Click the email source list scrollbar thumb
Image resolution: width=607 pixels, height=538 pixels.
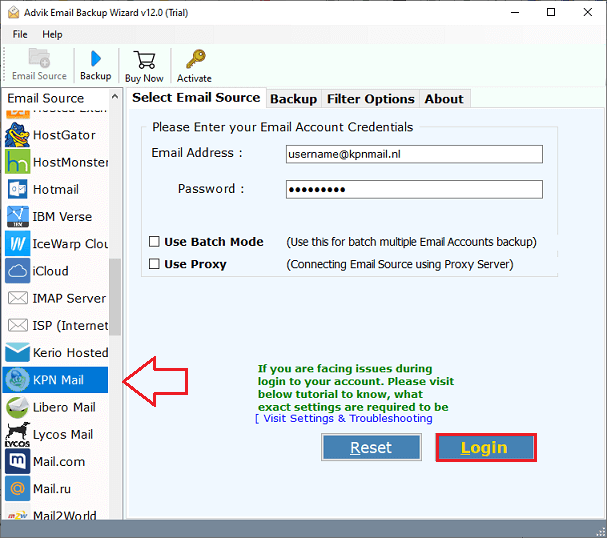click(115, 297)
